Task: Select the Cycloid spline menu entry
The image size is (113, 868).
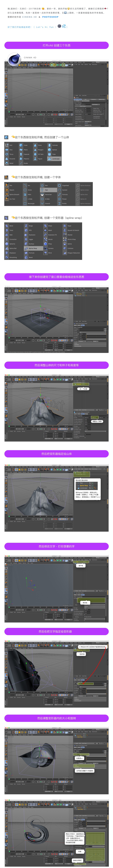Action: tap(65, 190)
